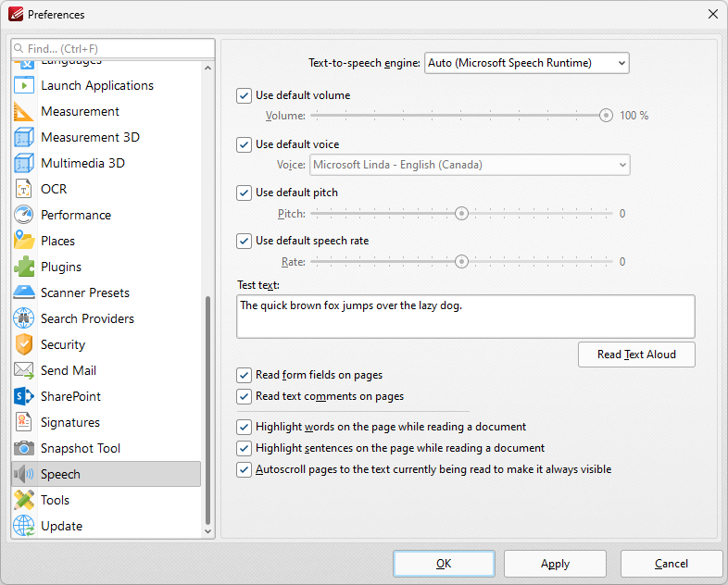Image resolution: width=728 pixels, height=585 pixels.
Task: Select the Search Providers label
Action: click(x=87, y=318)
